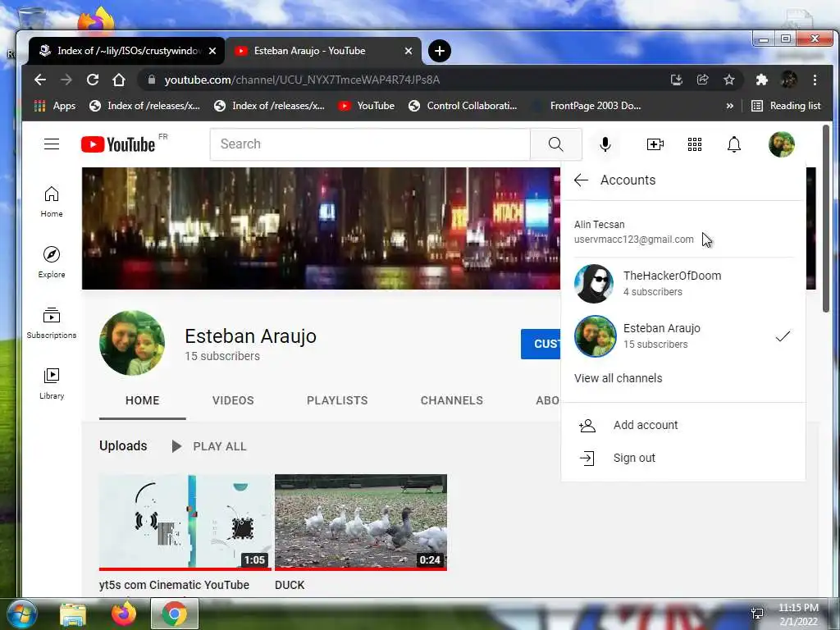Image resolution: width=840 pixels, height=630 pixels.
Task: Click the yt5s com Cinematic YouTube title
Action: click(174, 585)
